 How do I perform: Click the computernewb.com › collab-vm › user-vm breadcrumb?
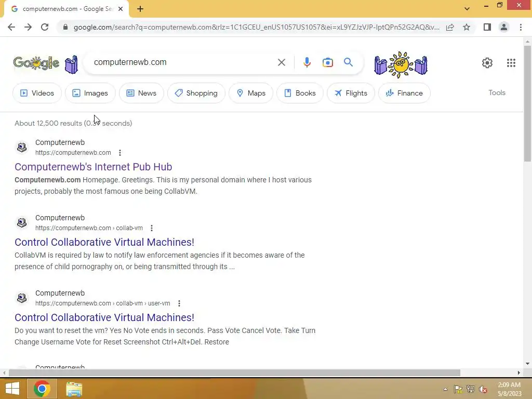pyautogui.click(x=103, y=303)
